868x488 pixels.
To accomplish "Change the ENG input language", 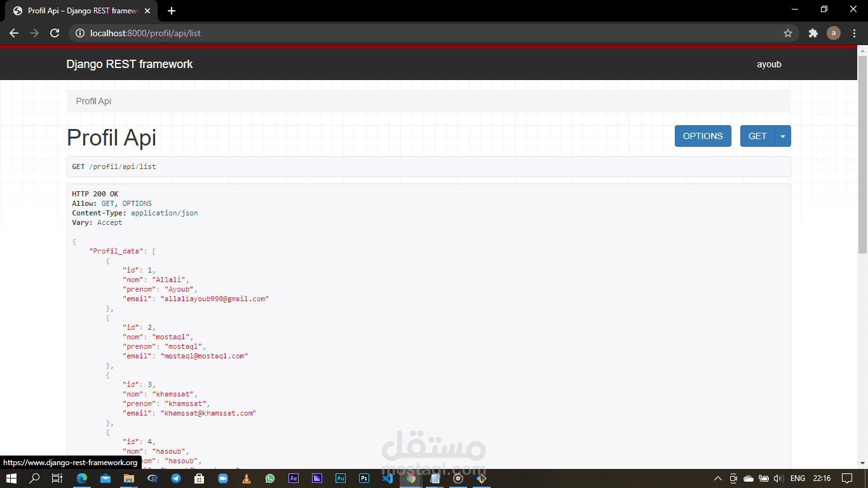I will (x=797, y=478).
